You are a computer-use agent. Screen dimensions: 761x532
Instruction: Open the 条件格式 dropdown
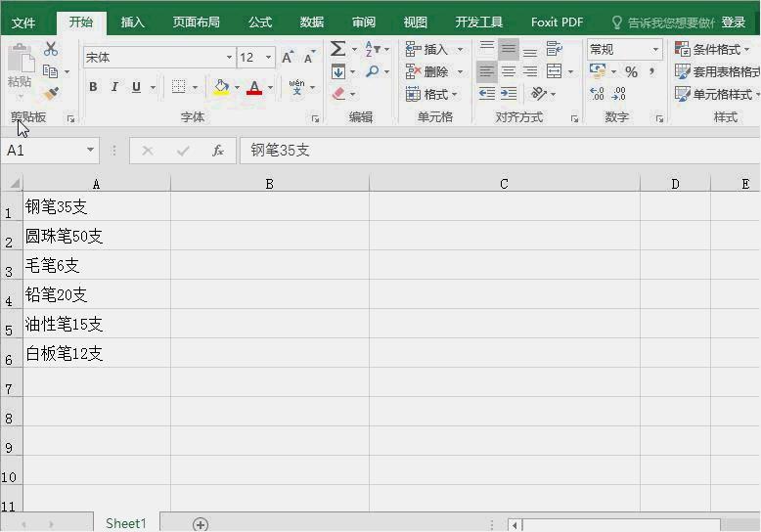[x=712, y=49]
